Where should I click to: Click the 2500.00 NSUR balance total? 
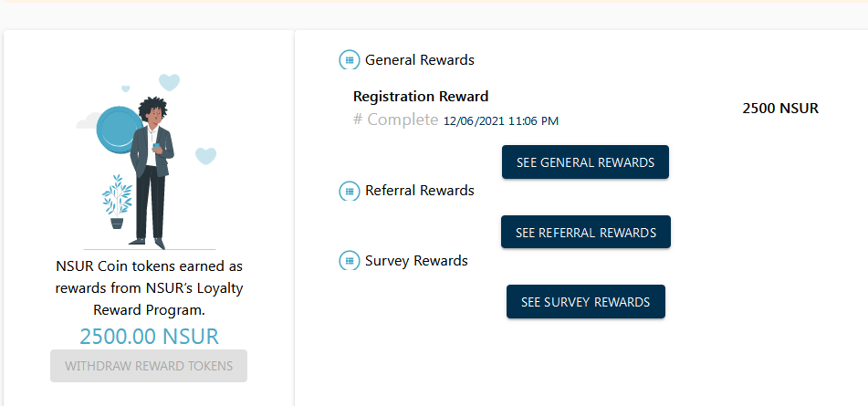tap(150, 336)
